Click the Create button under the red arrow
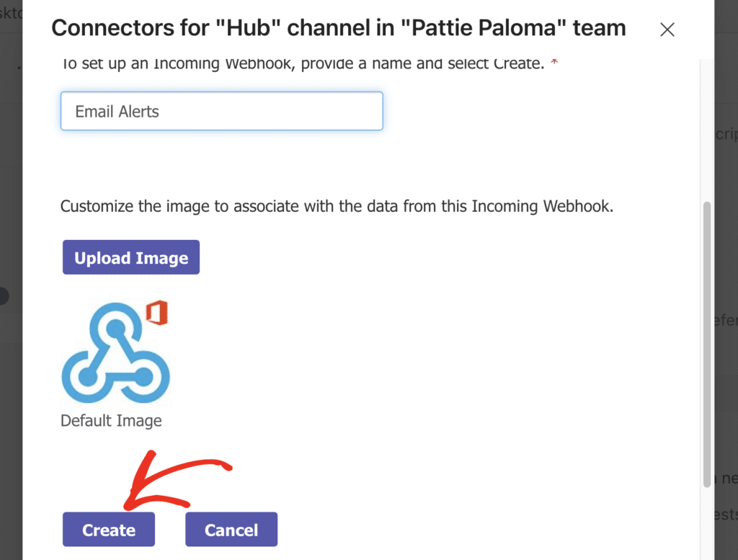The height and width of the screenshot is (560, 738). (108, 529)
